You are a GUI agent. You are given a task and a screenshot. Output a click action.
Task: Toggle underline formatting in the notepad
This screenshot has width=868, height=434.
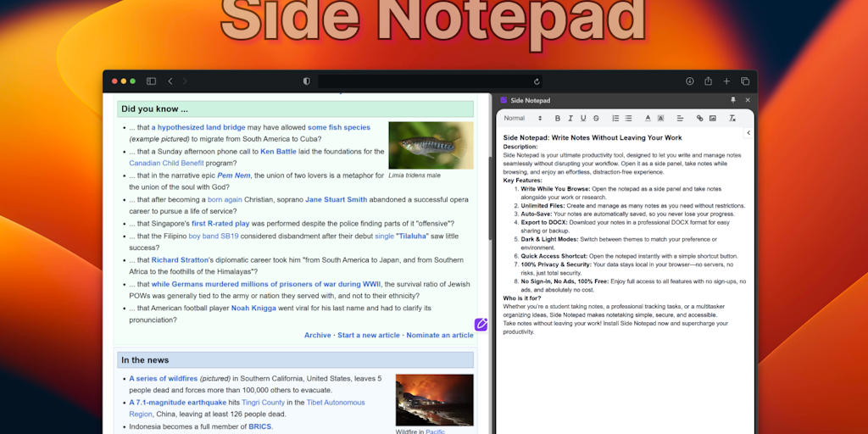(583, 118)
